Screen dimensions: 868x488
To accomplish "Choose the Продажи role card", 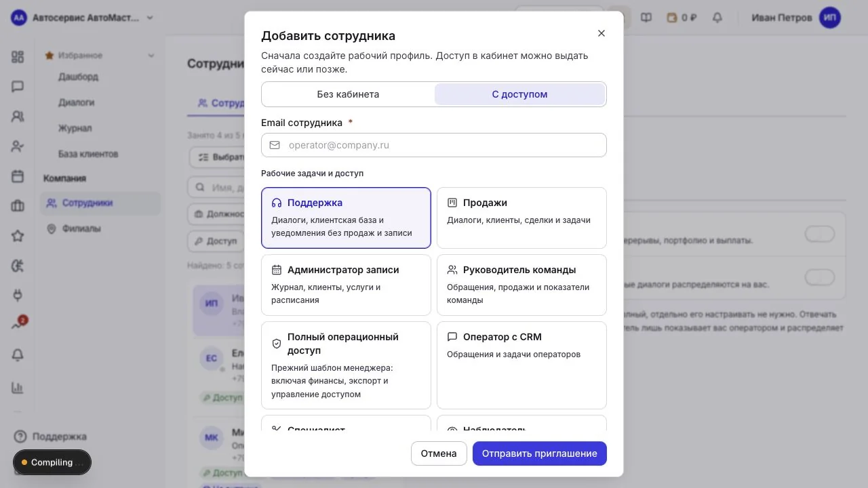I will coord(521,218).
